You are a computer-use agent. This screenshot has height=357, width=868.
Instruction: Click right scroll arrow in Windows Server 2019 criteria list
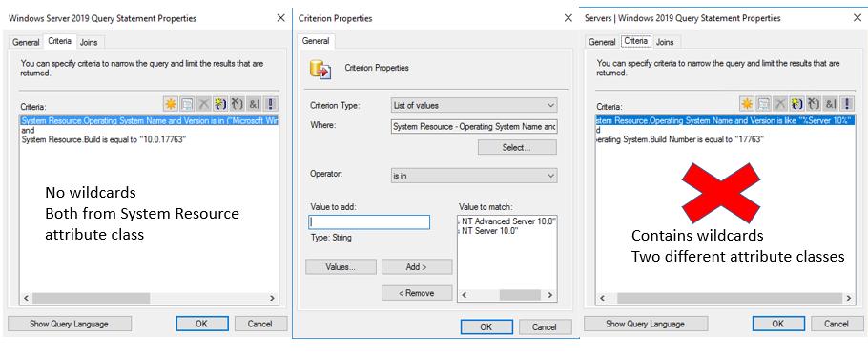click(272, 298)
